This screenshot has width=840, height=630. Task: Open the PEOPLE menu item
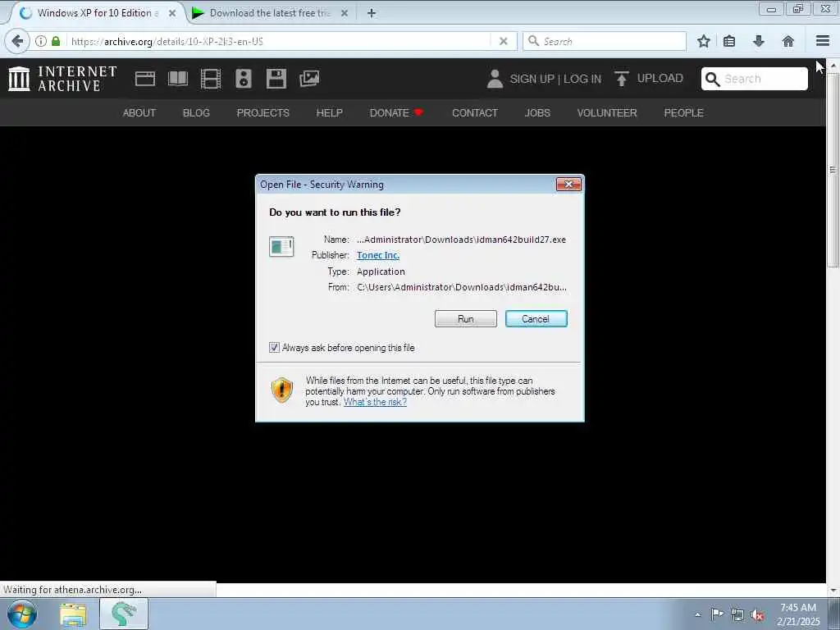click(x=683, y=113)
